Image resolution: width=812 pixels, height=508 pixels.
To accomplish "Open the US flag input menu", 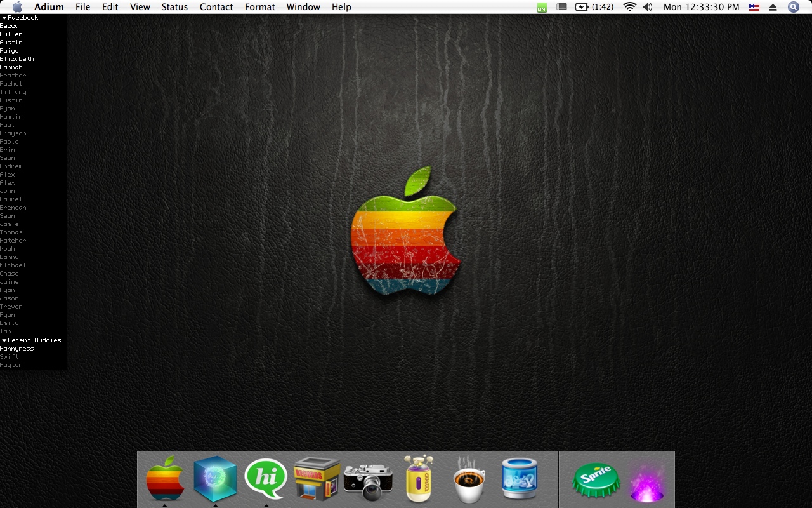I will coord(754,7).
